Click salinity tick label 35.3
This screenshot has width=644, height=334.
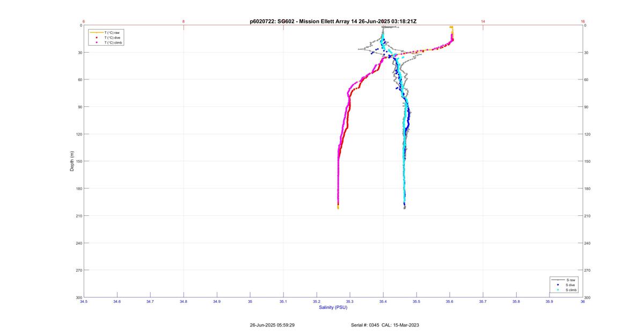pos(350,302)
